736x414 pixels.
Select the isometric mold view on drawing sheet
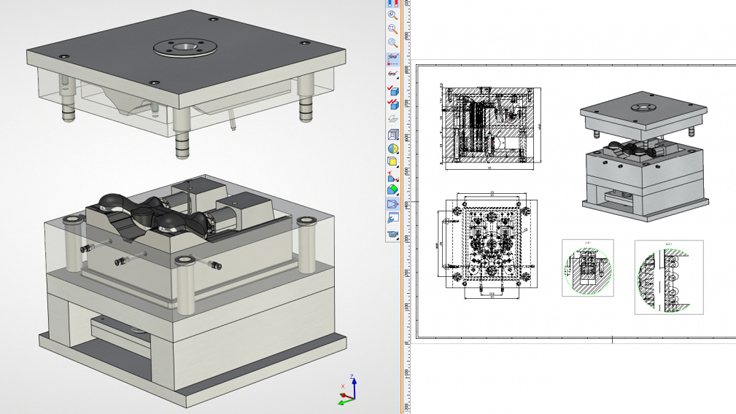tap(644, 156)
